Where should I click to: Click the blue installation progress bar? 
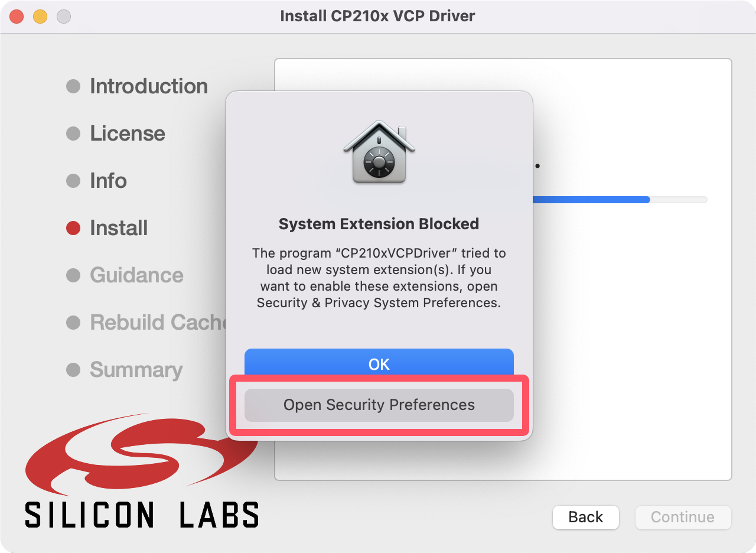click(591, 200)
